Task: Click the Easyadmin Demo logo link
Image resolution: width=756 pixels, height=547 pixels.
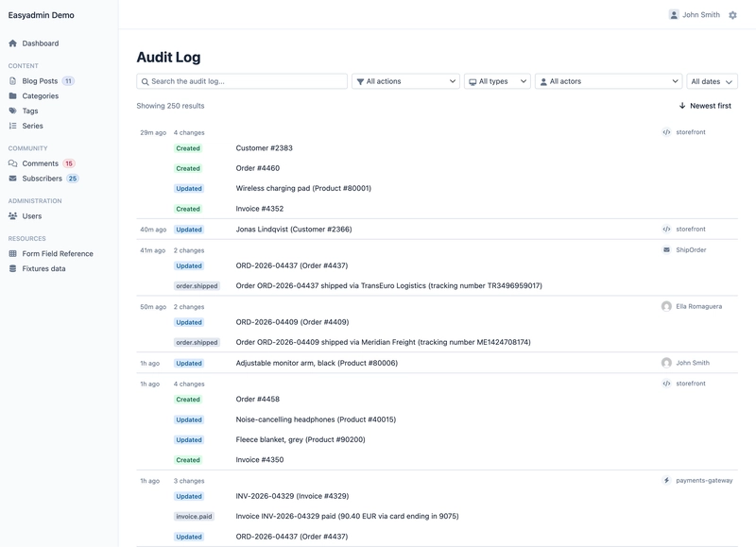Action: [41, 15]
